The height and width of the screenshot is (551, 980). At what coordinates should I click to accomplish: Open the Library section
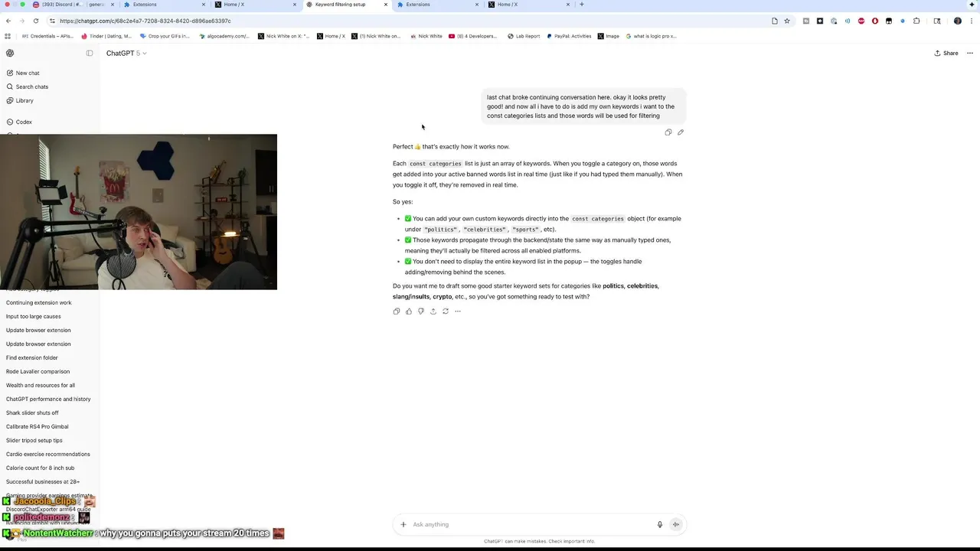pyautogui.click(x=24, y=100)
